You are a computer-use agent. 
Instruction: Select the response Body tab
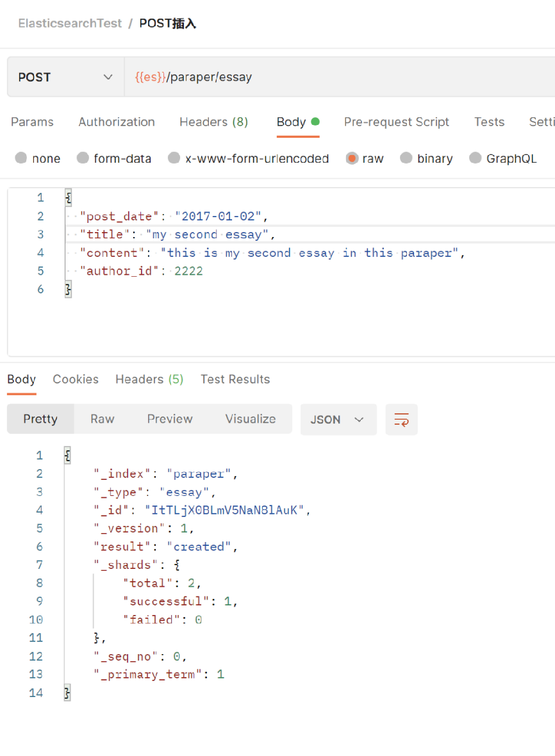click(22, 379)
